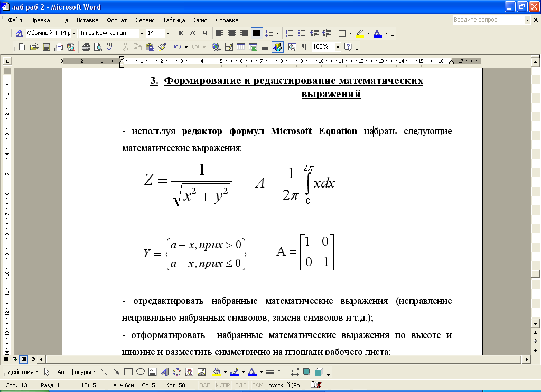The width and height of the screenshot is (541, 392).
Task: Click the Decrease Indent icon
Action: coord(314,33)
